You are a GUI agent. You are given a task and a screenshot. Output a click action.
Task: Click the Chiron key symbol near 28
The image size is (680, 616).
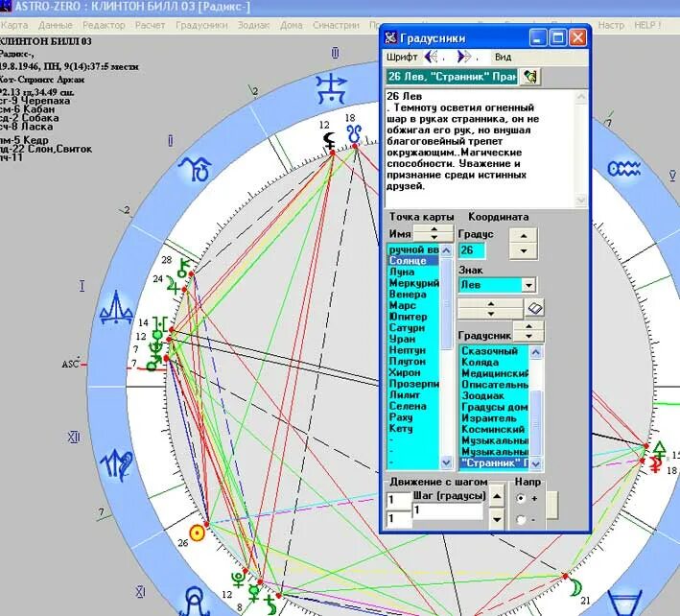point(184,268)
